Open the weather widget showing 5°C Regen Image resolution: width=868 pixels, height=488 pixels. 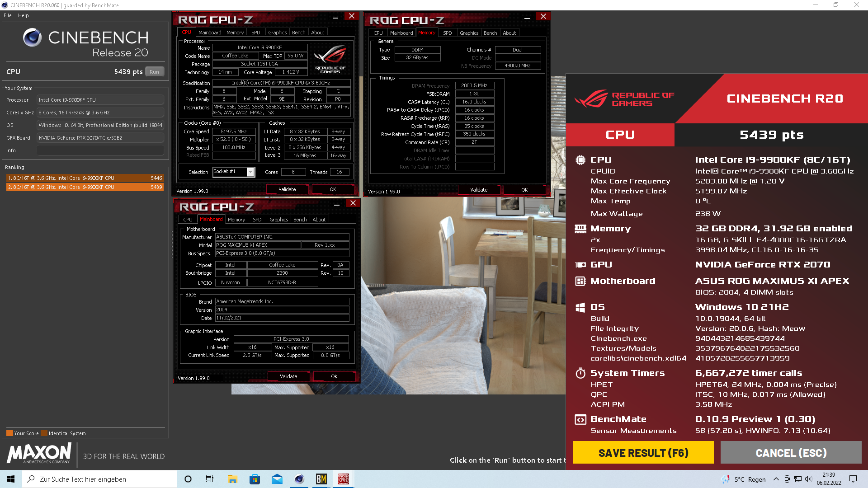pyautogui.click(x=744, y=479)
